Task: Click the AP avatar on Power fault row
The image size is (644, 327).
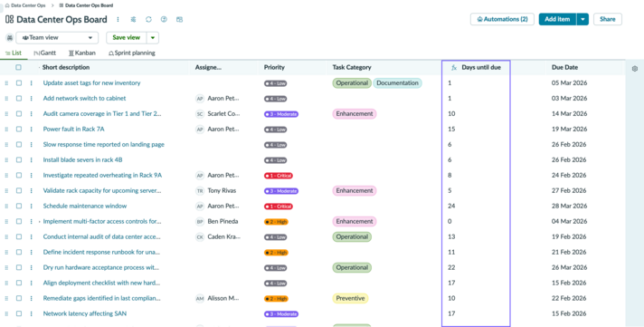Action: coord(200,130)
